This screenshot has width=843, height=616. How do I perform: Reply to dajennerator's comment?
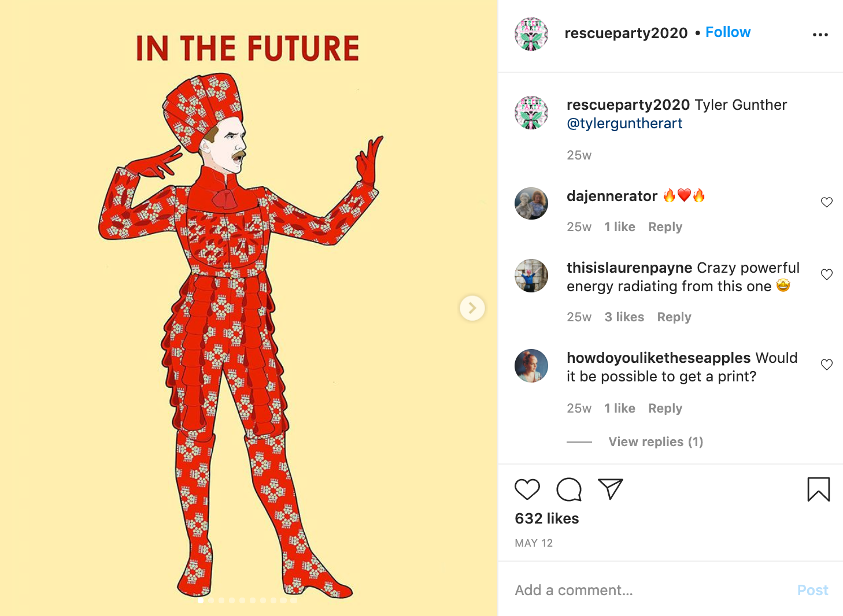[x=665, y=227]
